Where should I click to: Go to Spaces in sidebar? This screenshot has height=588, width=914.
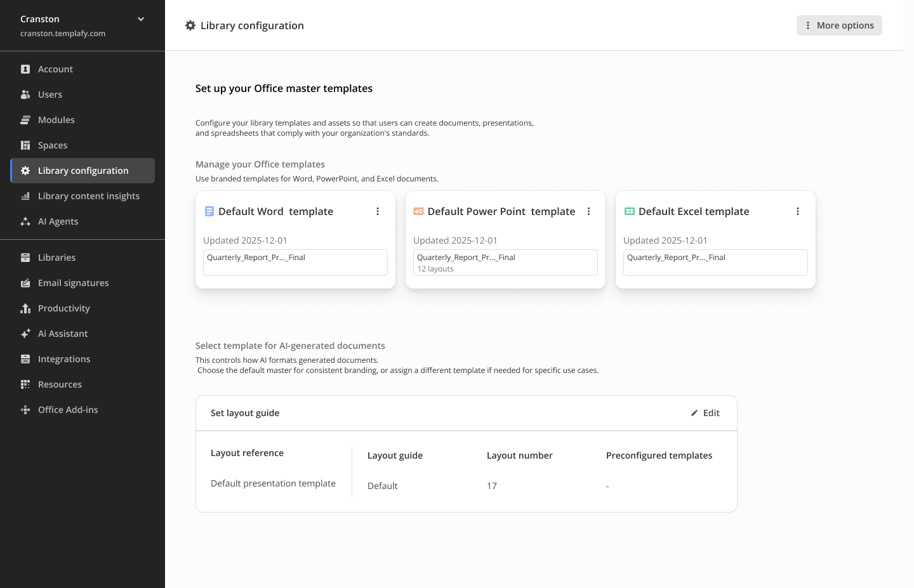[x=83, y=145]
